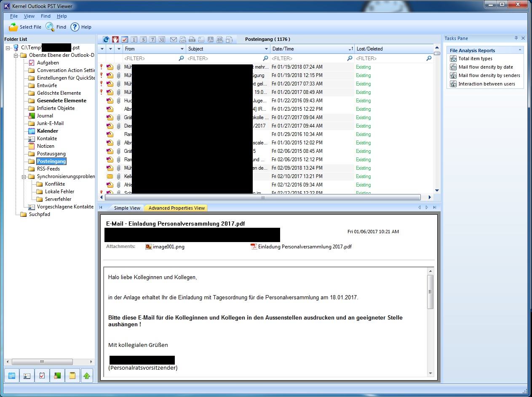Click the refresh icon above the mail list
This screenshot has width=532, height=397.
[x=106, y=40]
